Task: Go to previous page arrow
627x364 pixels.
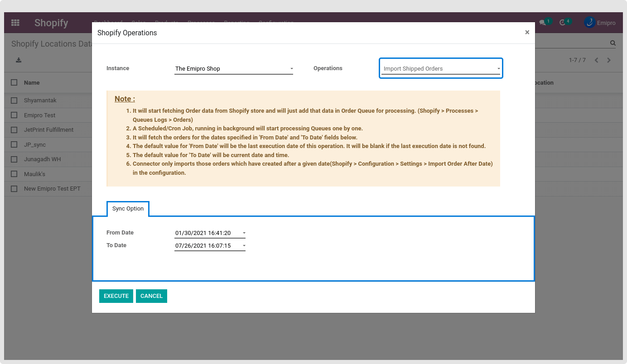Action: point(596,60)
